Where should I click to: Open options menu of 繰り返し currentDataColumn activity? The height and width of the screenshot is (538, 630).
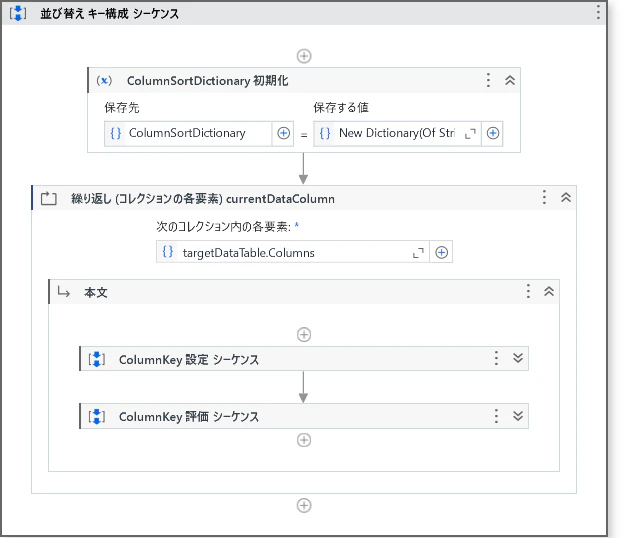(x=544, y=197)
